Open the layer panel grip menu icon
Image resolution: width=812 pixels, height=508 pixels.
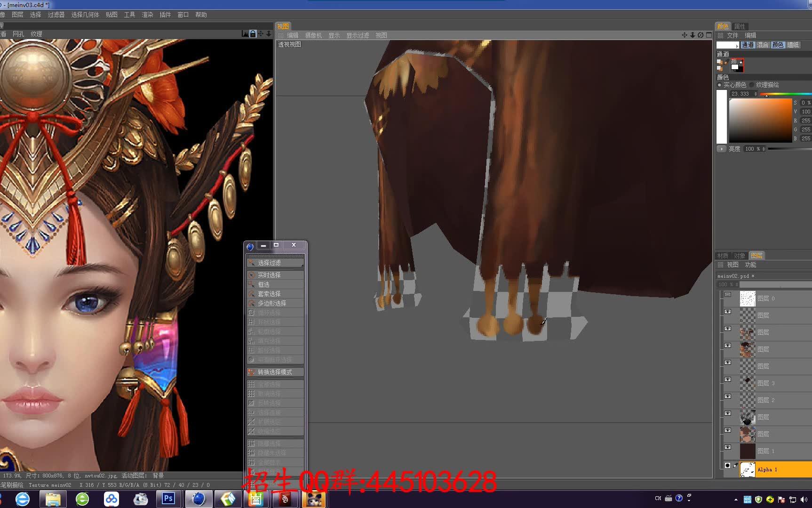720,265
